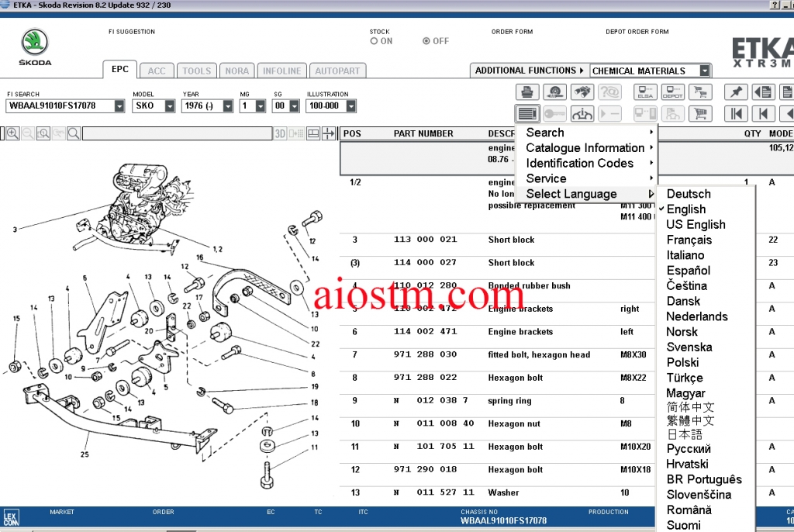
Task: Switch language to Deutsch in the menu
Action: pos(688,194)
